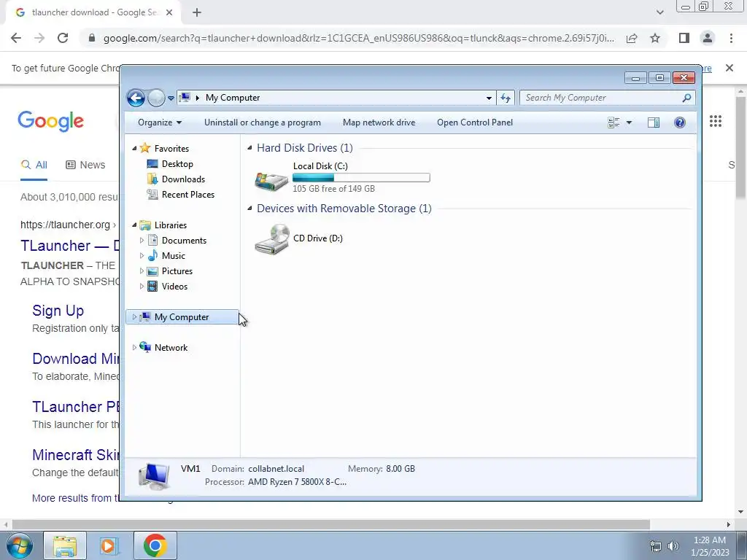
Task: Click the Local Disk (C:) label
Action: tap(320, 166)
